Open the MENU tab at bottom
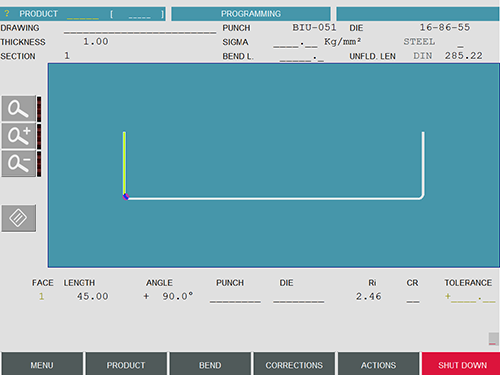Image resolution: width=500 pixels, height=375 pixels. (42, 365)
